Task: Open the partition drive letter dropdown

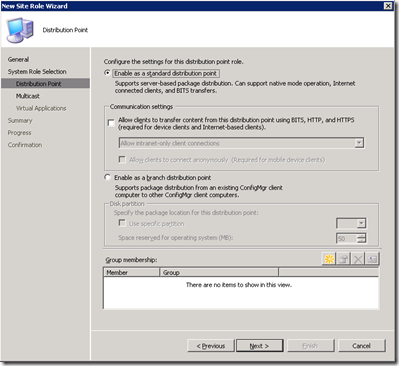Action: pos(361,223)
